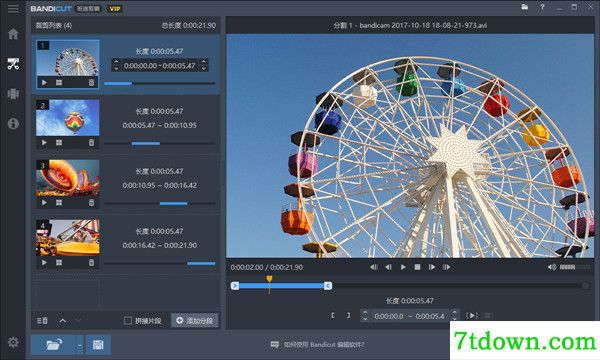Step segment 1 start time spinner

(116, 65)
